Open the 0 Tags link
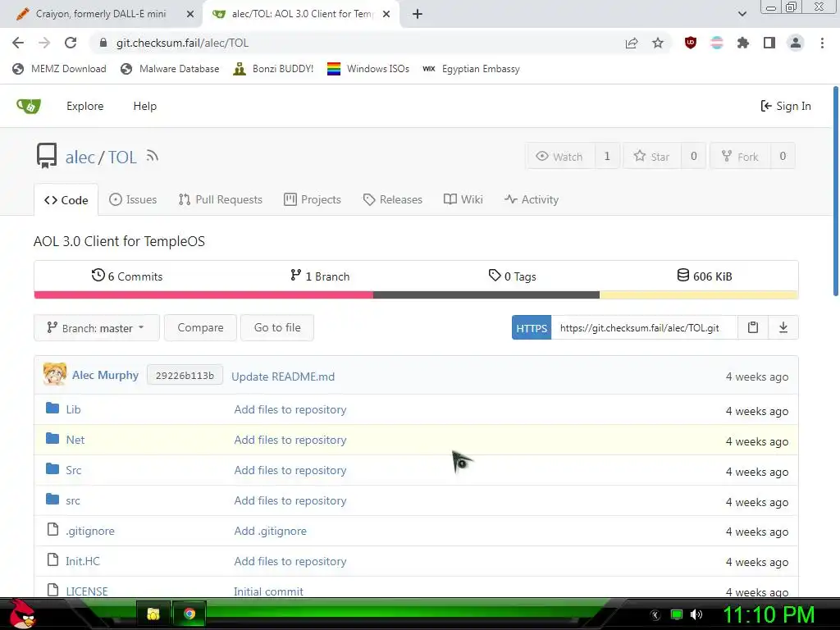The width and height of the screenshot is (840, 630). coord(512,276)
